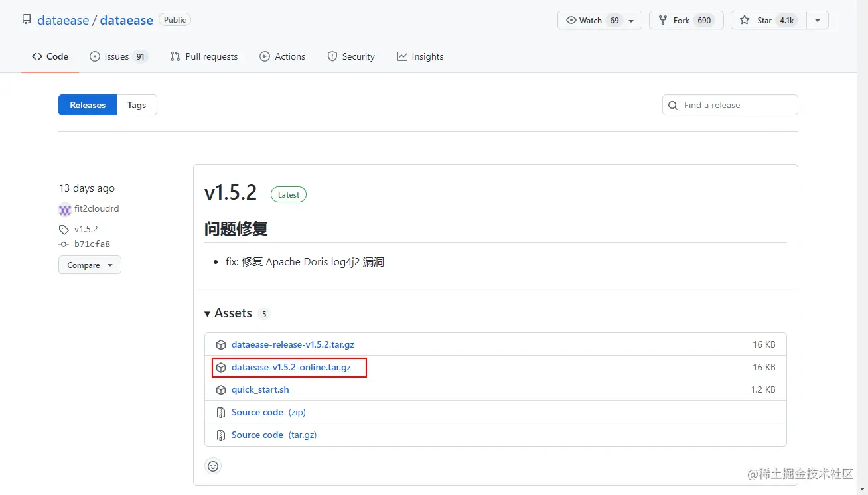Open the v1.5.2 release title
This screenshot has height=495, width=868.
230,192
